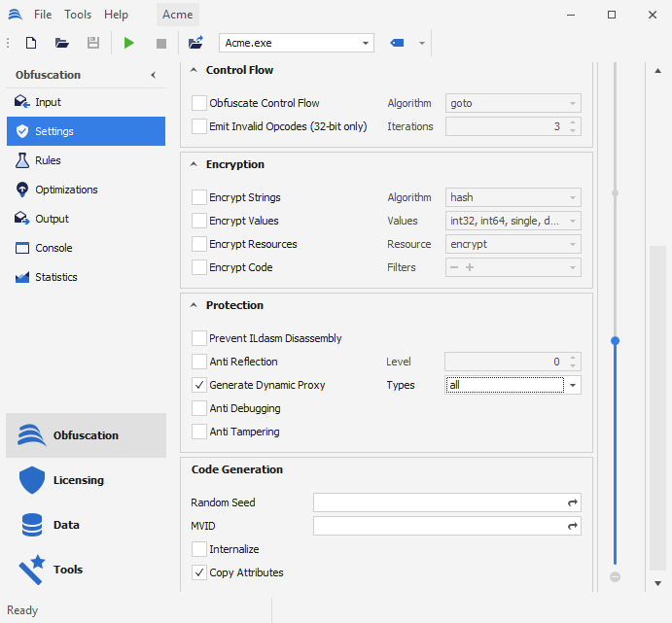Viewport: 672px width, 623px height.
Task: Click the Open folder toolbar icon
Action: coord(62,43)
